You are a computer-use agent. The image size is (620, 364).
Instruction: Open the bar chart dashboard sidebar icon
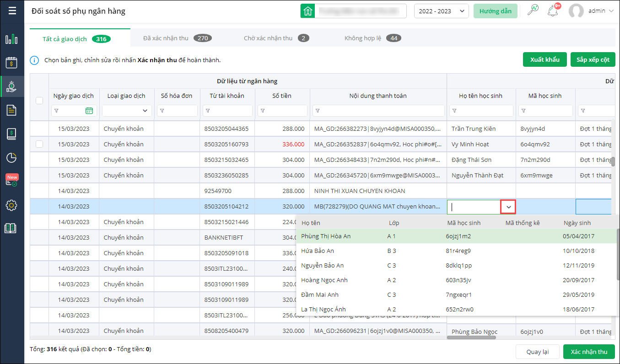11,39
